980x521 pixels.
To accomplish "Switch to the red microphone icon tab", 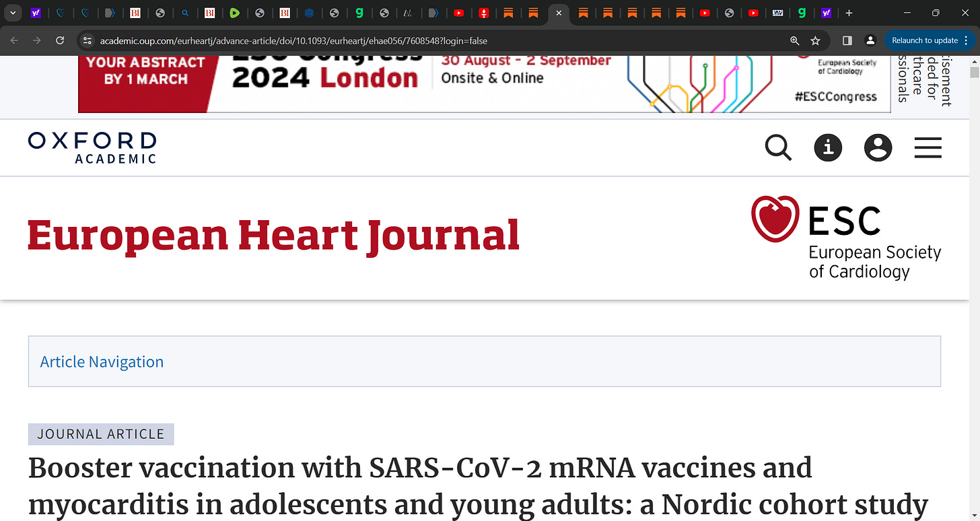I will (483, 13).
